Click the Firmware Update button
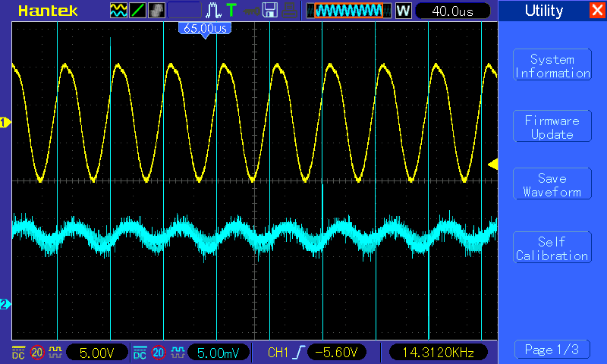 (x=552, y=126)
